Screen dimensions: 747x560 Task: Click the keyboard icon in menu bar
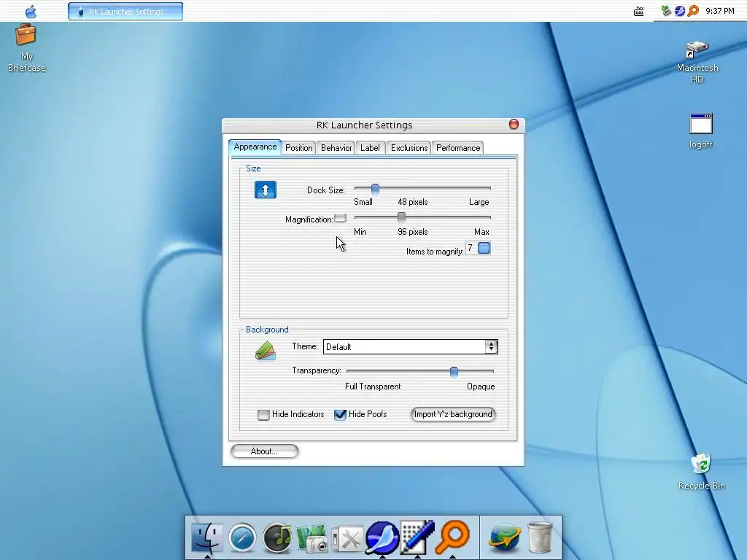(x=639, y=12)
